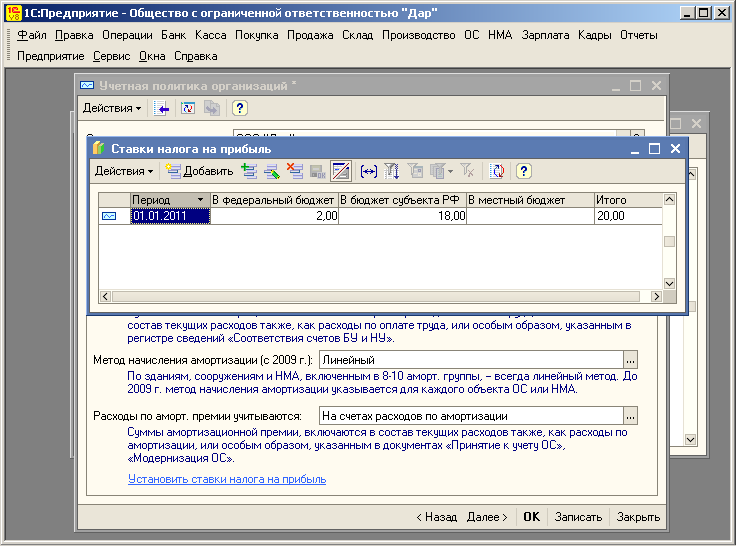
Task: Select the 01.01.2011 period cell
Action: 170,216
